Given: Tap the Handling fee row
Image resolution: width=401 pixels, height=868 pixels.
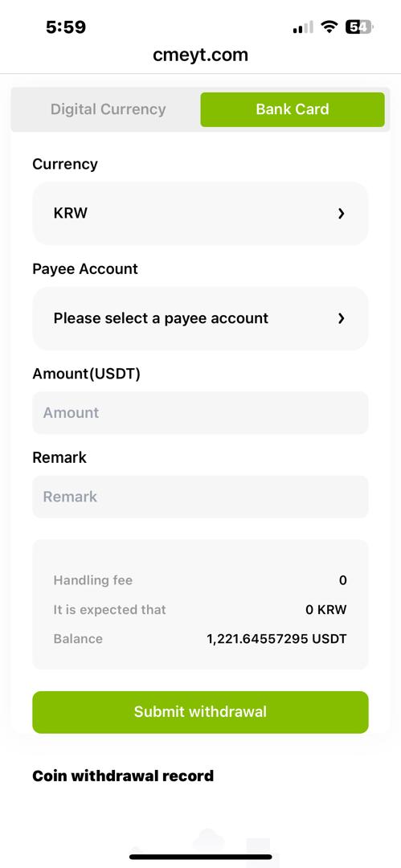Looking at the screenshot, I should 201,580.
